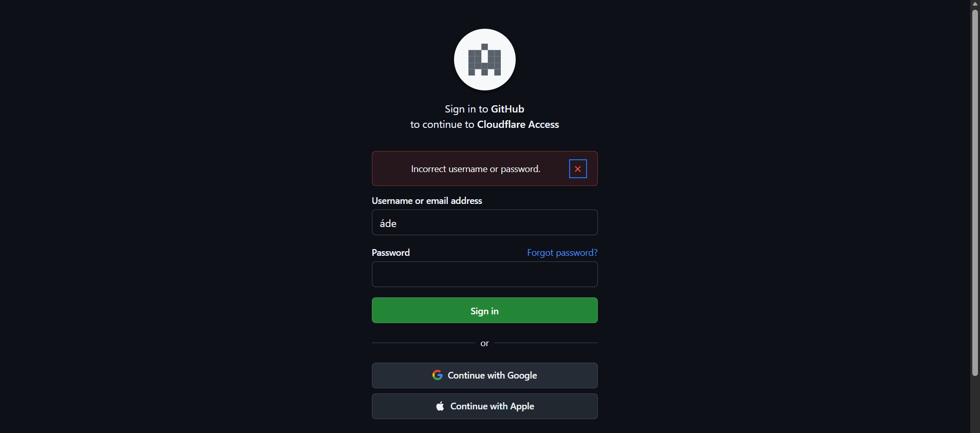This screenshot has height=433, width=980.
Task: Click the scrollbar up arrow
Action: 975,4
